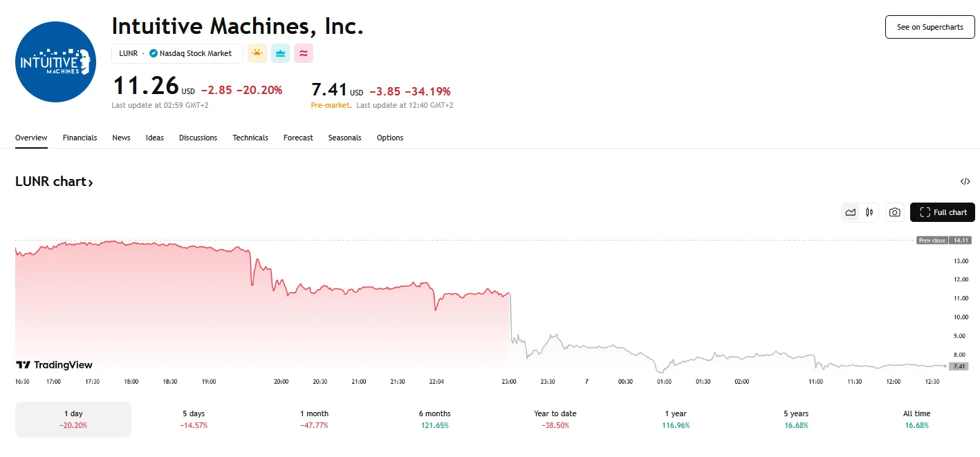Click the TradingView logo on chart
The height and width of the screenshot is (457, 980).
click(55, 365)
